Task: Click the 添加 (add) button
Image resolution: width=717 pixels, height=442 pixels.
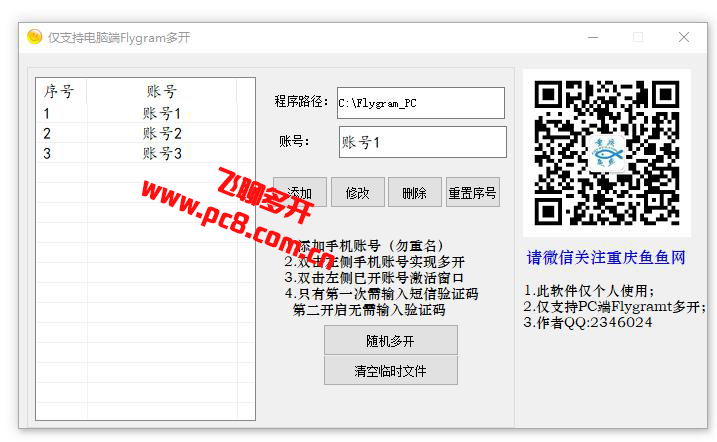Action: (x=300, y=192)
